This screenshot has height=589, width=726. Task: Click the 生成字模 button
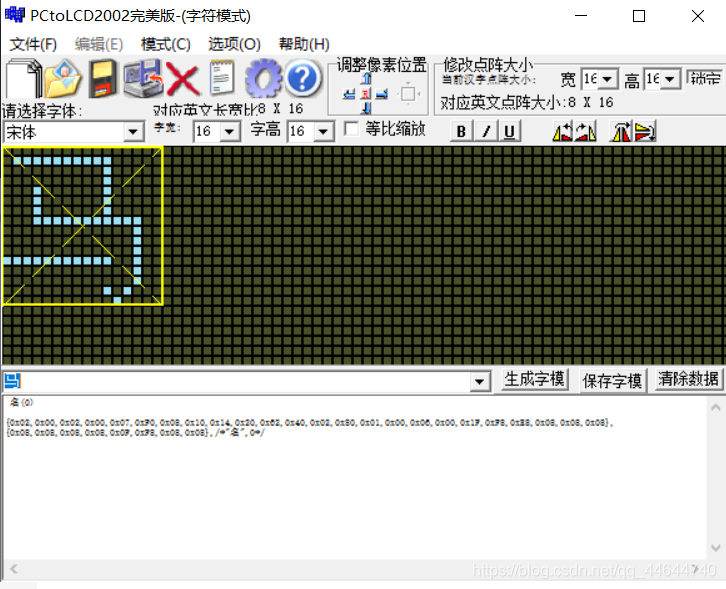point(534,380)
